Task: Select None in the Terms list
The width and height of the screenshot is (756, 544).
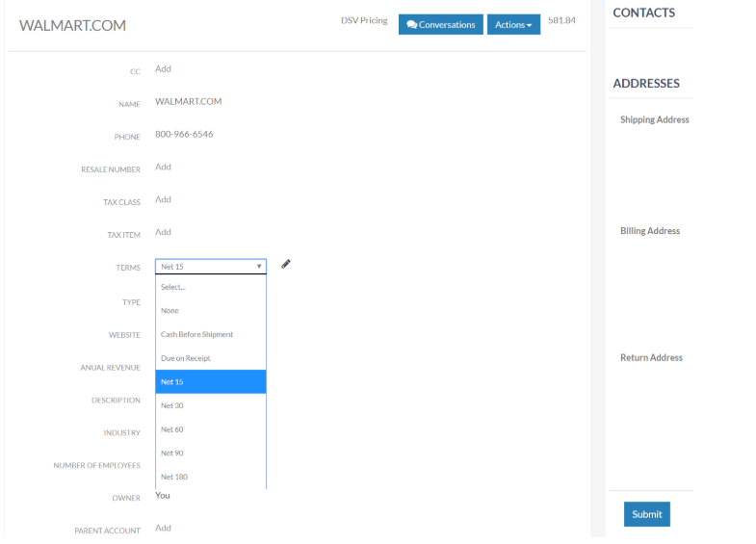Action: point(211,311)
